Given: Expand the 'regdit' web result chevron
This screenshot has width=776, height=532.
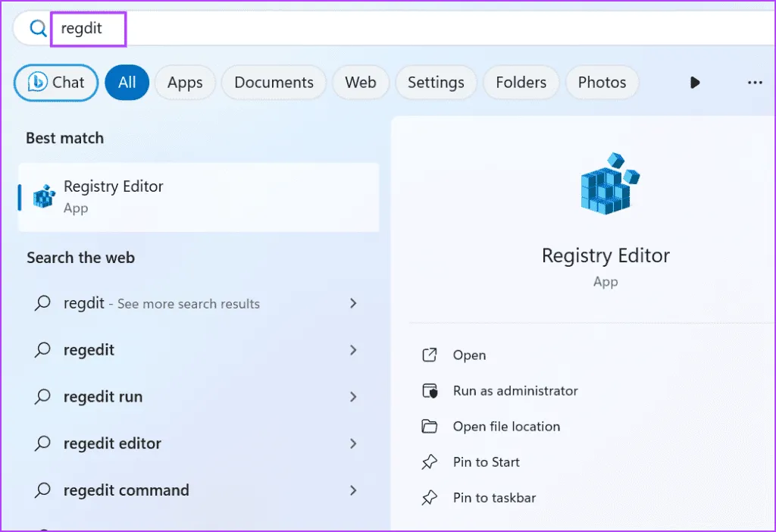Looking at the screenshot, I should pyautogui.click(x=352, y=303).
